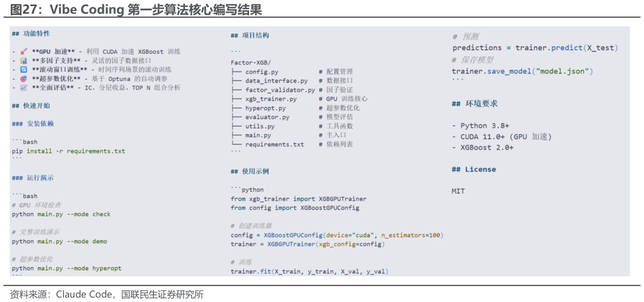Click the 'trainer.fit(X_train, y_train, X_val, y_val)' line
This screenshot has width=644, height=302.
[309, 271]
